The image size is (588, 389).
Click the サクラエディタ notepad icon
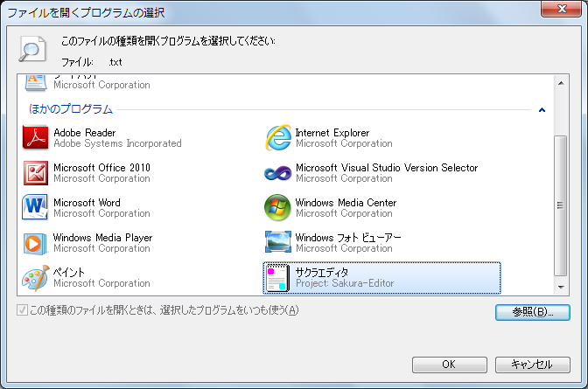point(278,278)
